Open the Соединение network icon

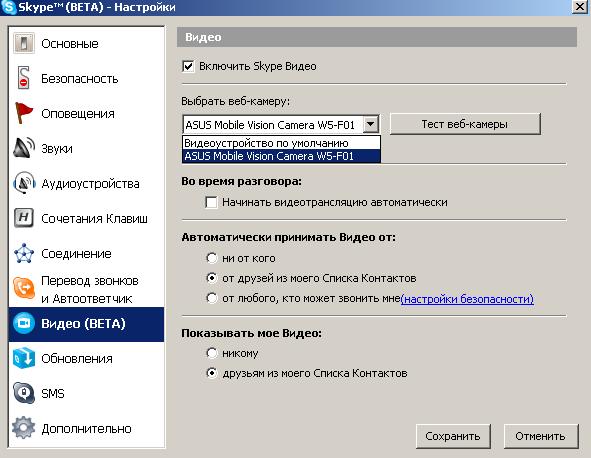[x=24, y=253]
